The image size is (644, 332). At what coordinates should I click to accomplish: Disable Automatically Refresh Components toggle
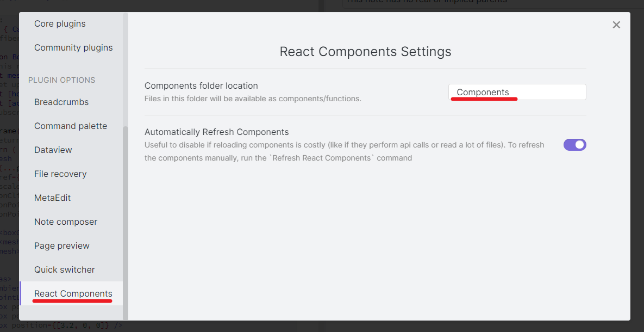[574, 145]
